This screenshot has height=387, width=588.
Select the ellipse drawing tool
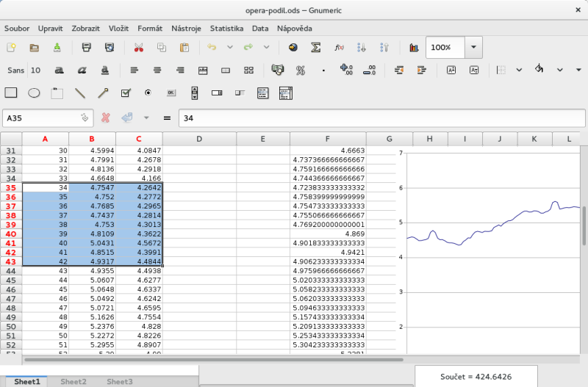pos(34,93)
